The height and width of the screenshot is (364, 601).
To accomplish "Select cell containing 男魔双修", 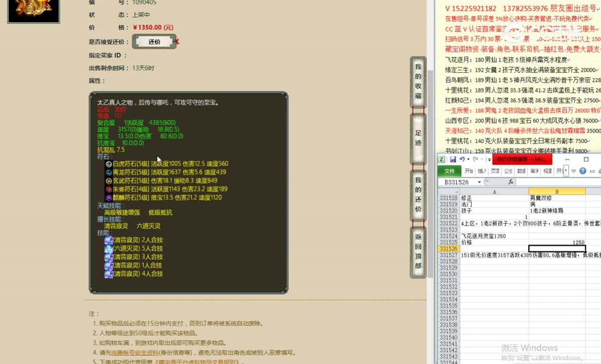I will point(557,198).
